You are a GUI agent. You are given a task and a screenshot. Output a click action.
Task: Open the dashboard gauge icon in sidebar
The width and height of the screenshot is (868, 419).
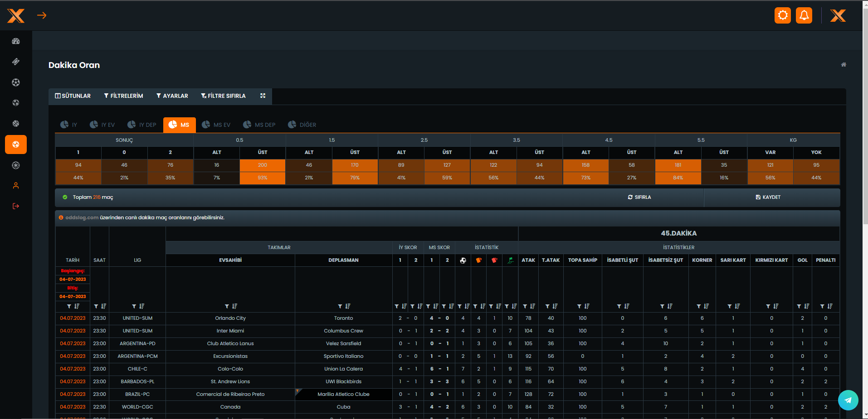(16, 41)
